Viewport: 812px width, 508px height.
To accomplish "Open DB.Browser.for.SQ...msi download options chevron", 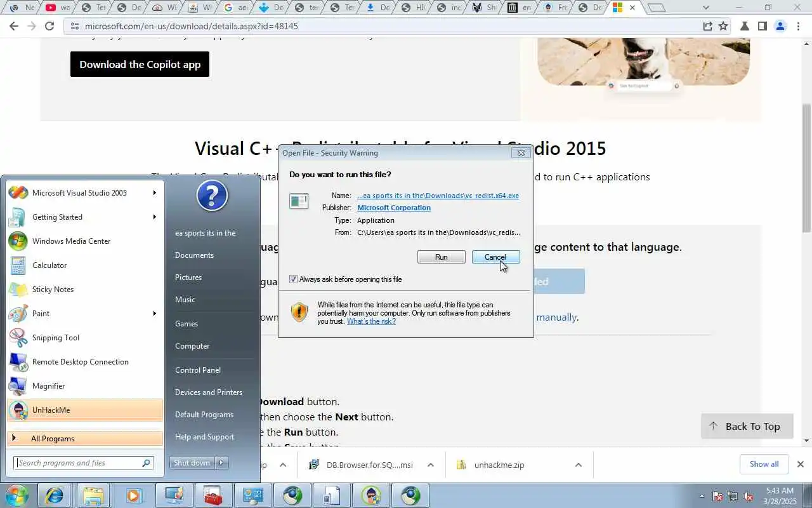I will click(x=430, y=465).
